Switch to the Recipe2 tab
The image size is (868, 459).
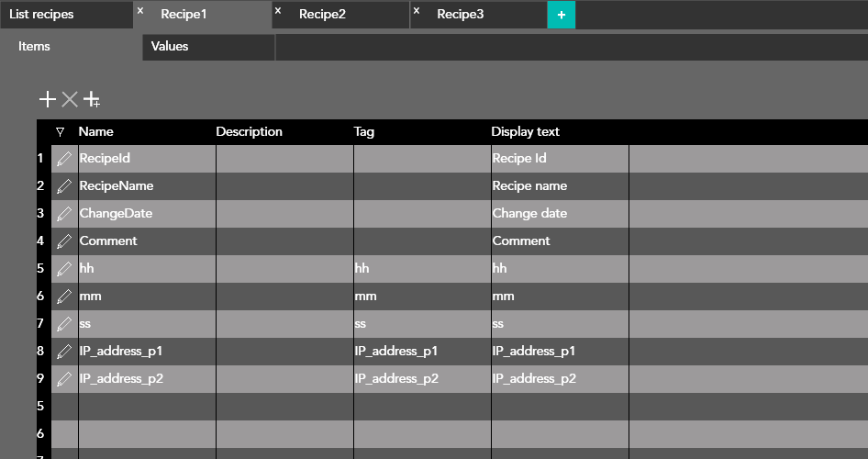[x=322, y=15]
